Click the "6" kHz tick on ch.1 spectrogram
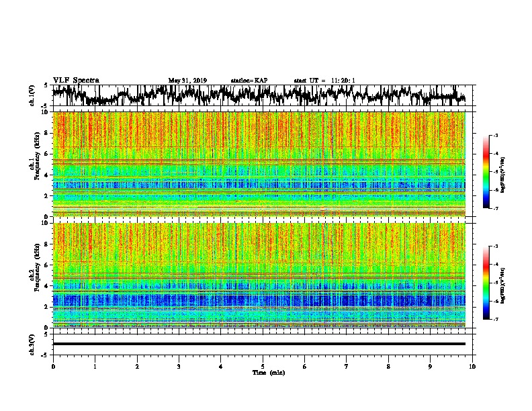The width and height of the screenshot is (532, 411). coord(46,154)
